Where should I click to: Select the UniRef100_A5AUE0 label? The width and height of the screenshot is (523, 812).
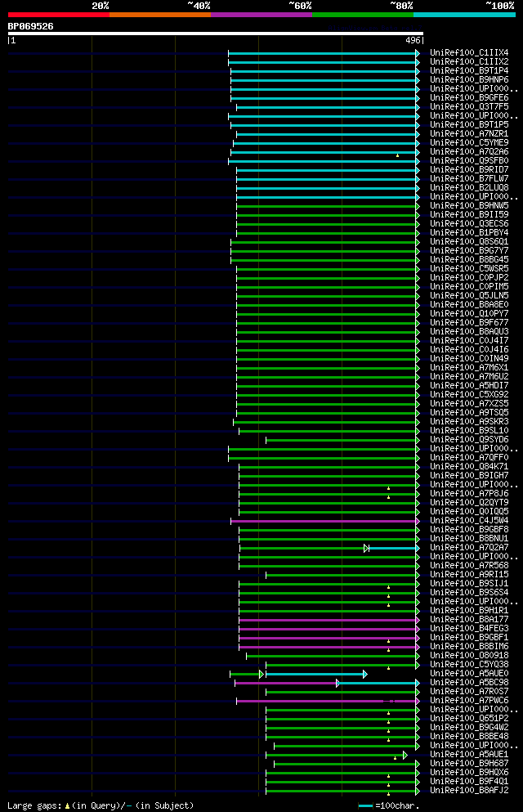pos(469,673)
